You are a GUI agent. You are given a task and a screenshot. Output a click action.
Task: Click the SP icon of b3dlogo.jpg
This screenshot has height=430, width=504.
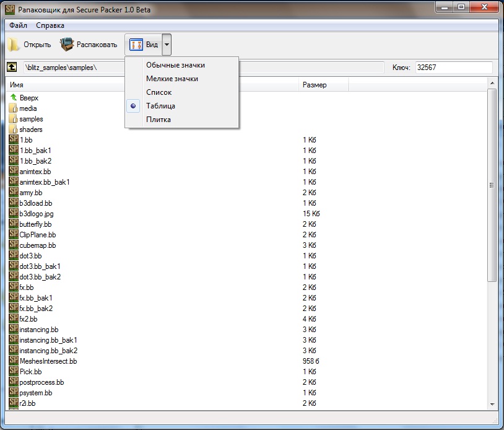click(14, 213)
